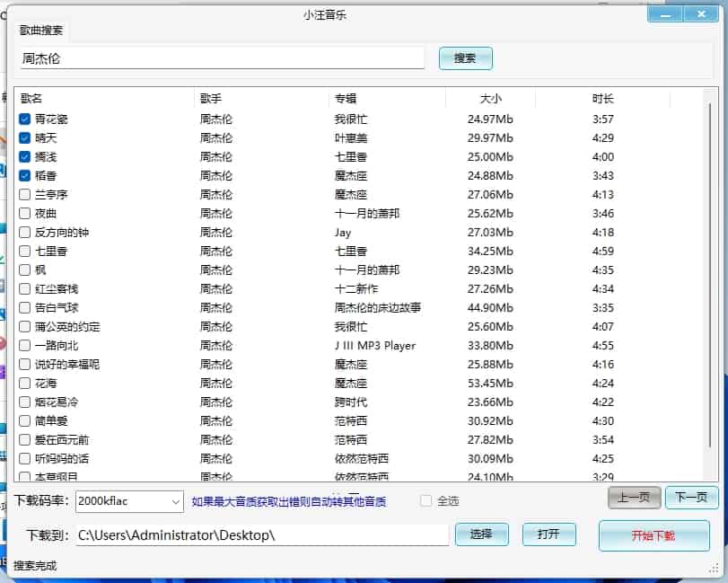Check the 夜曲 song checkbox

pos(24,214)
